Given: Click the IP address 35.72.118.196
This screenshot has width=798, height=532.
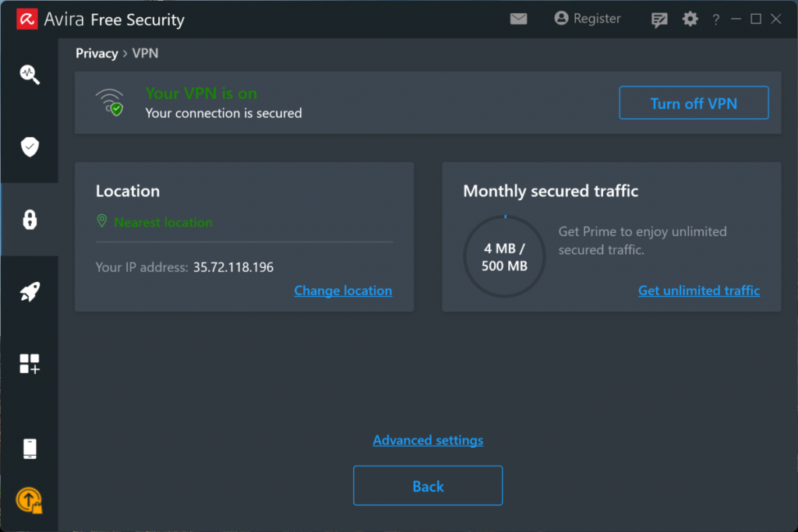Looking at the screenshot, I should pyautogui.click(x=233, y=267).
